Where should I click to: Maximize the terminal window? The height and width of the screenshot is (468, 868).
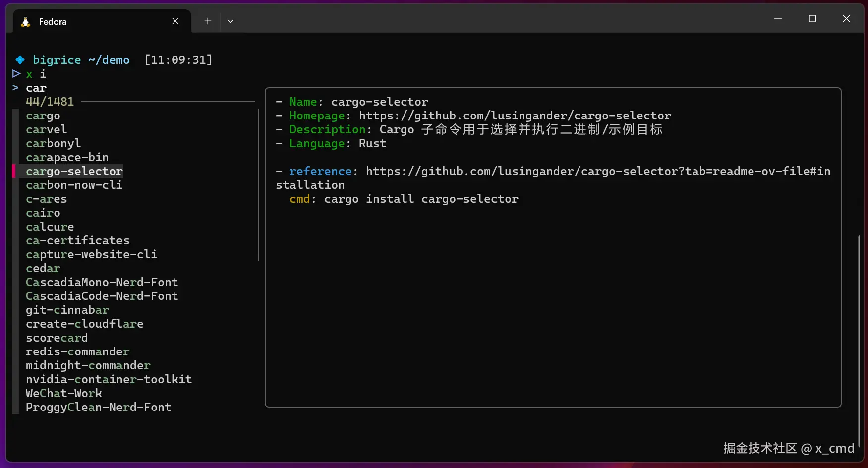point(812,18)
